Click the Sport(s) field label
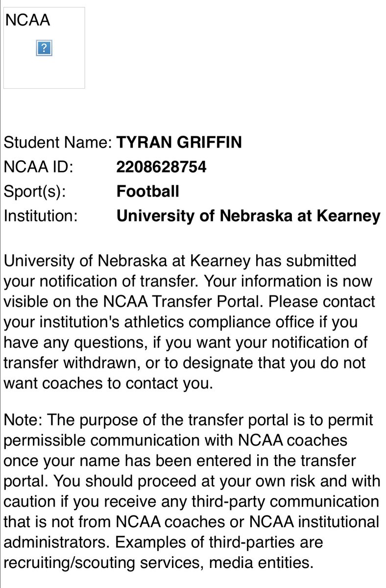Screen dimensions: 386x588 tap(34, 191)
